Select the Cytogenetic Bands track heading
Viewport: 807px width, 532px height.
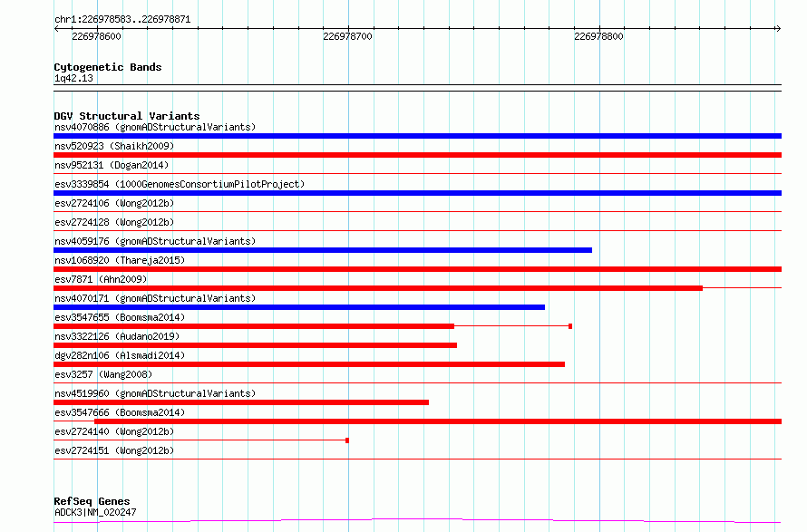[x=108, y=67]
